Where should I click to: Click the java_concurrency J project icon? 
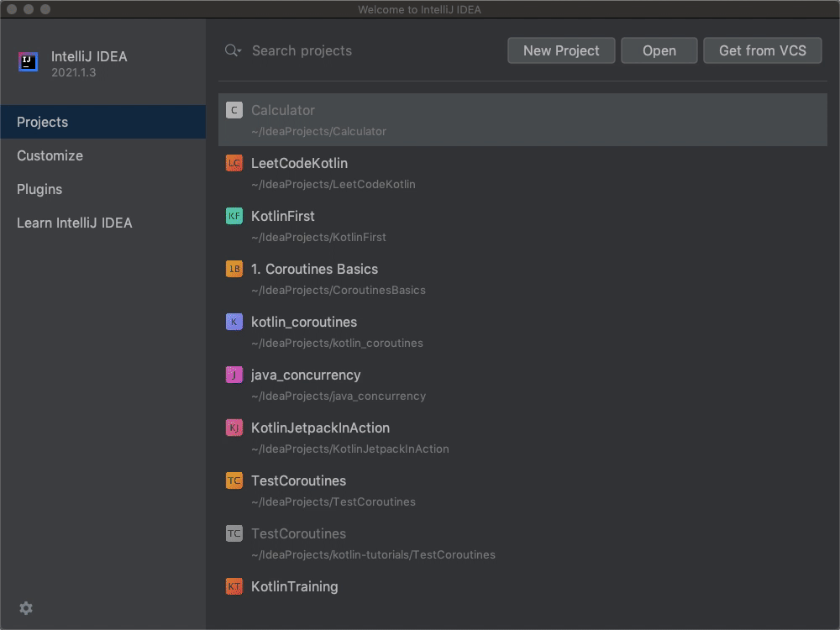point(234,375)
